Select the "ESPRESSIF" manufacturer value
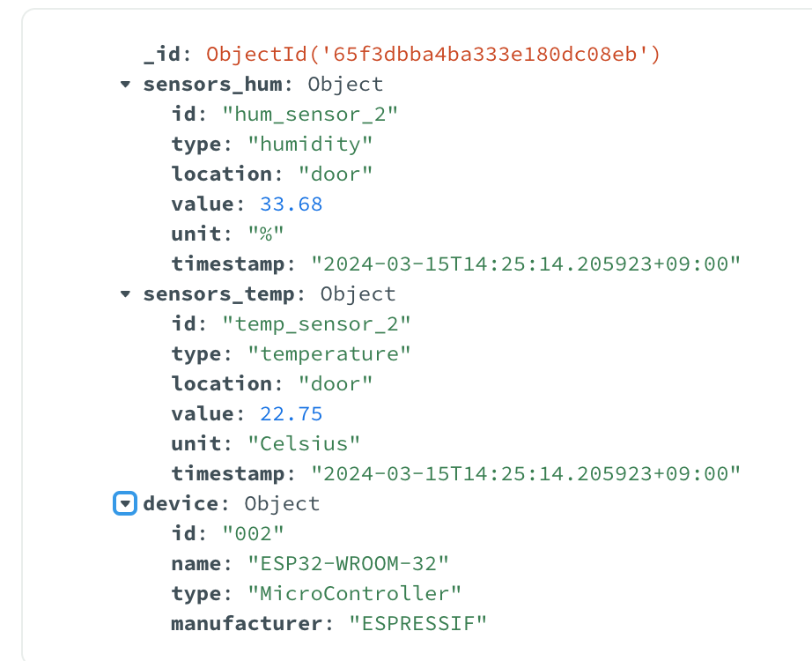This screenshot has height=661, width=812. (x=418, y=624)
